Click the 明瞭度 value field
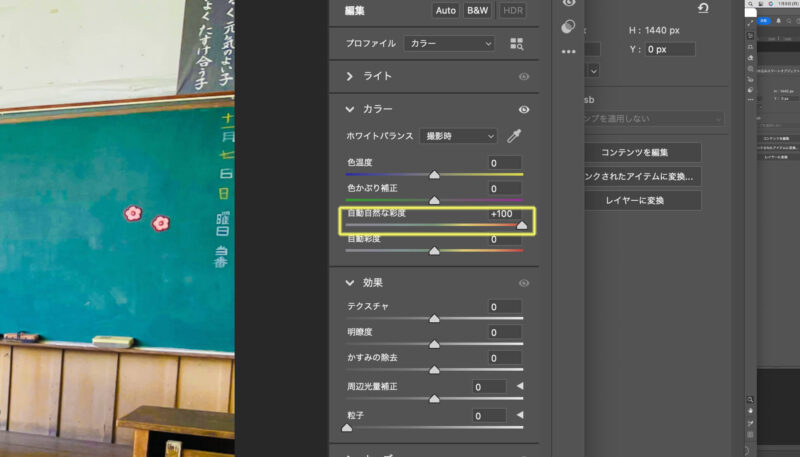The width and height of the screenshot is (800, 457). coord(505,332)
